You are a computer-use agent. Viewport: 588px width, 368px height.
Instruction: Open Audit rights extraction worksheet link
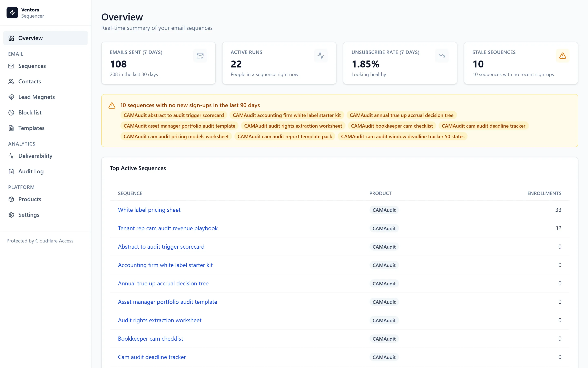coord(160,320)
